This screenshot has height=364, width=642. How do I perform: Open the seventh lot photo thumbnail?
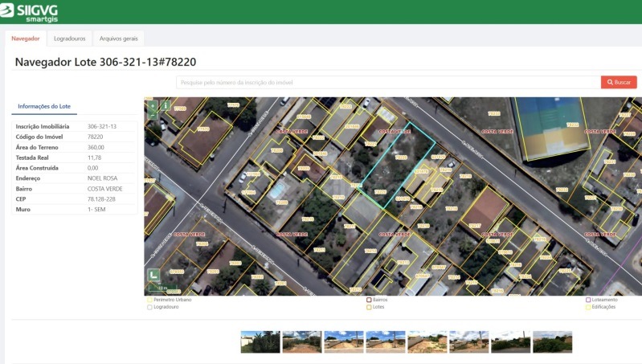click(x=511, y=342)
